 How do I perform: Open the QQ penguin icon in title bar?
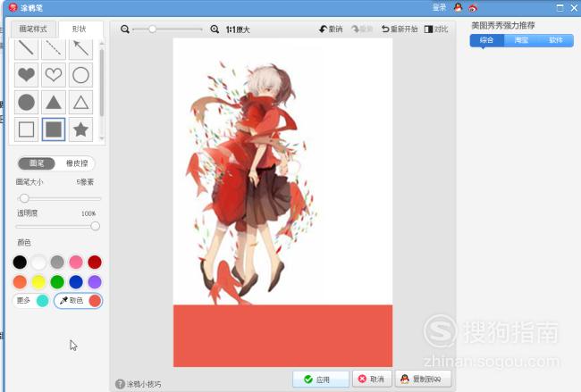[459, 7]
